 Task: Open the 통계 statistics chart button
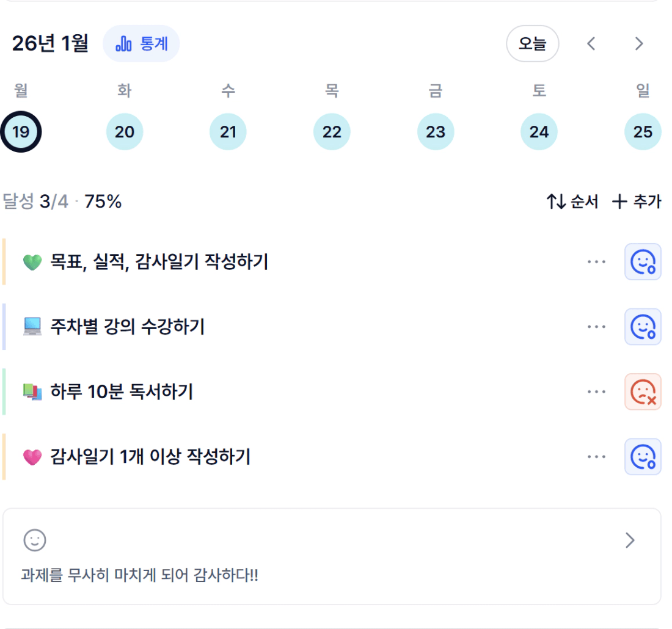coord(141,44)
